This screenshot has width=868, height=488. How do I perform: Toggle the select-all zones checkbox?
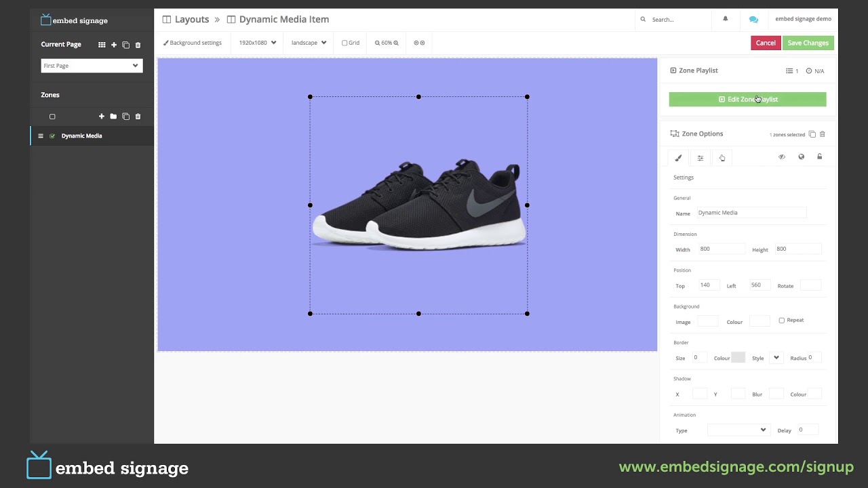[x=52, y=117]
